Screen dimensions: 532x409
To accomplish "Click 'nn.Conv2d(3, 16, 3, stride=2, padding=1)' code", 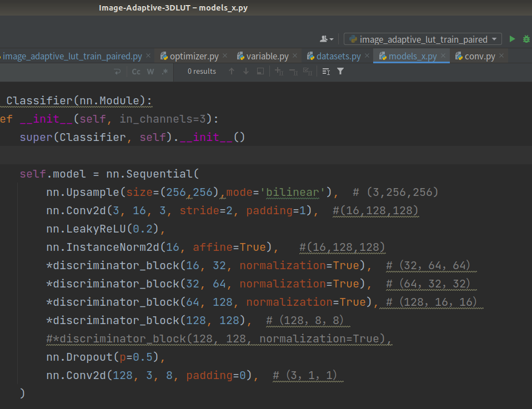I will 179,211.
